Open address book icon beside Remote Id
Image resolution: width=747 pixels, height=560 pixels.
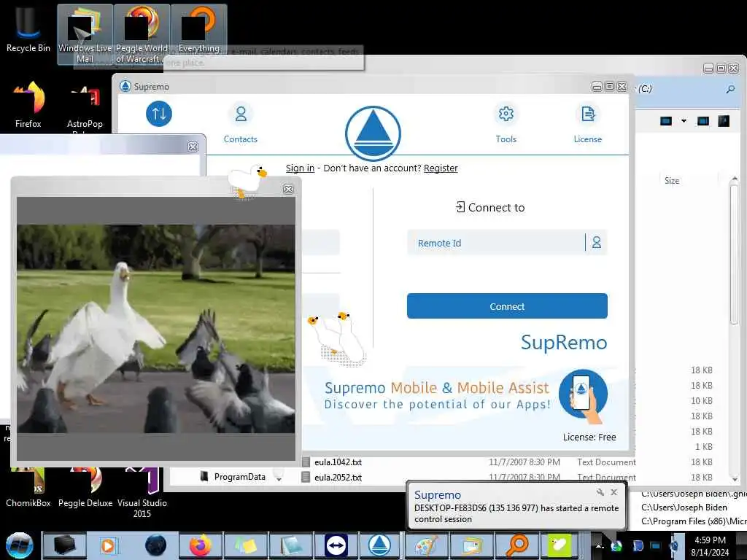tap(597, 243)
